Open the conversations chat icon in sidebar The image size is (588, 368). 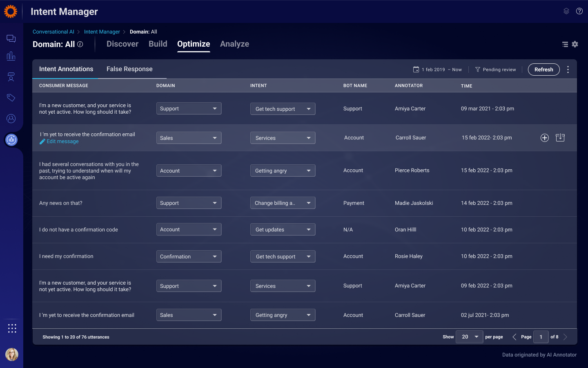11,38
